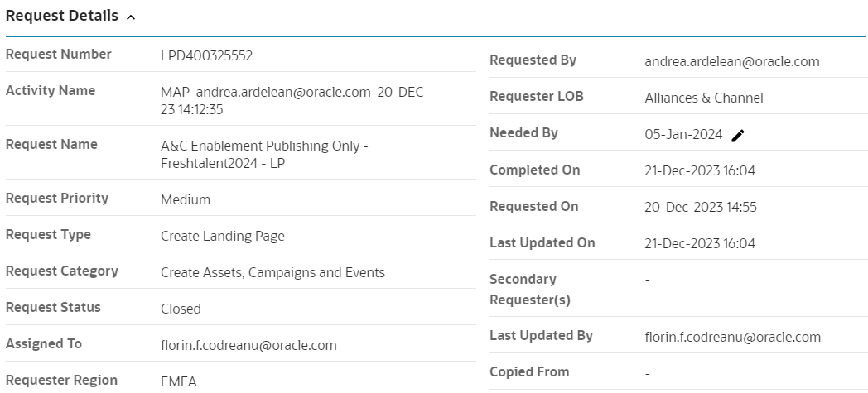The height and width of the screenshot is (393, 868).
Task: Click the Request Category value Create Assets, Campaigns
Action: point(272,272)
